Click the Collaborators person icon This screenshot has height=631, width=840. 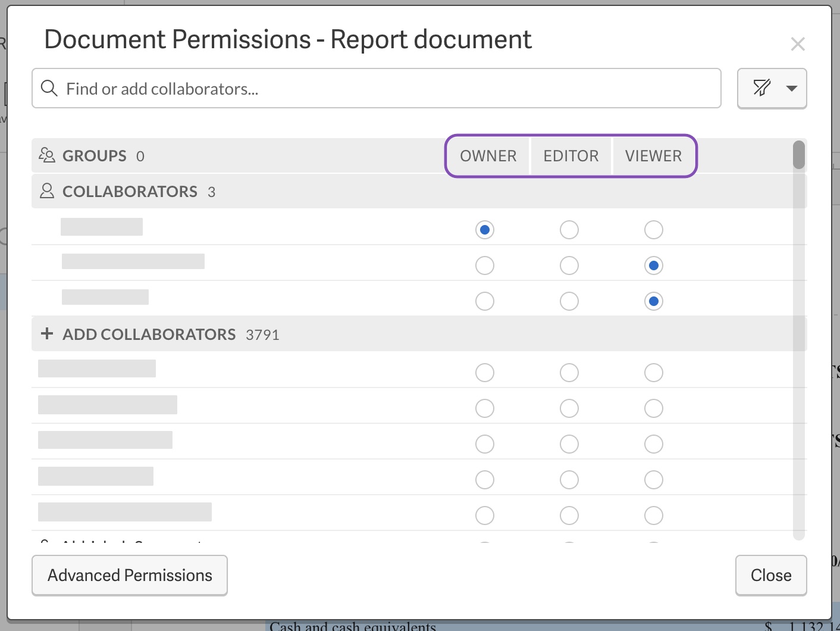(47, 191)
